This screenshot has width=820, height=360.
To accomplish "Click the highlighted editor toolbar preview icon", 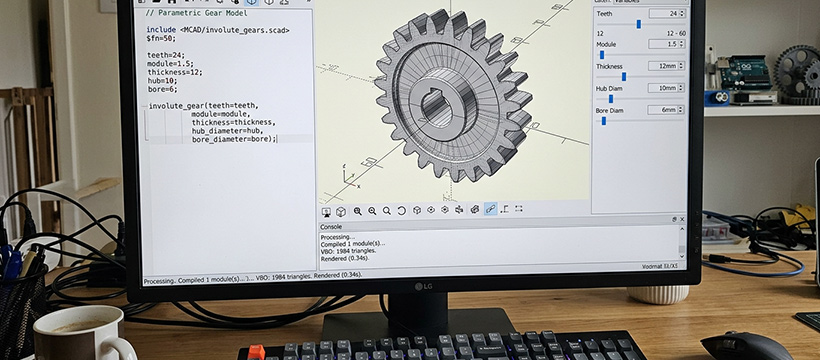I will (x=252, y=2).
